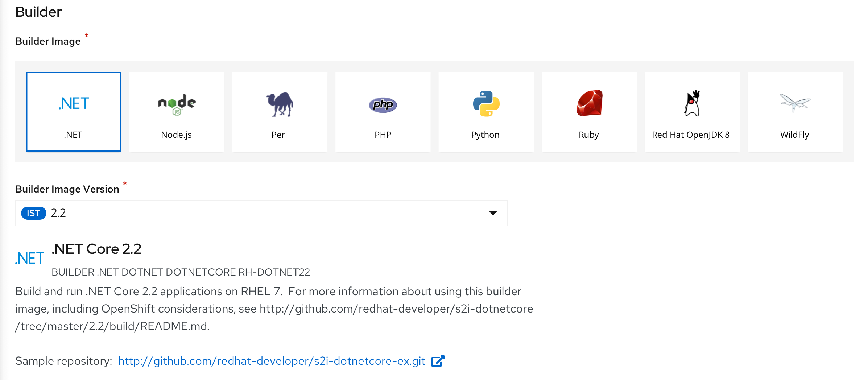Click the .NET logo beside .NET Core 2.2 heading
The width and height of the screenshot is (868, 380).
[x=30, y=258]
